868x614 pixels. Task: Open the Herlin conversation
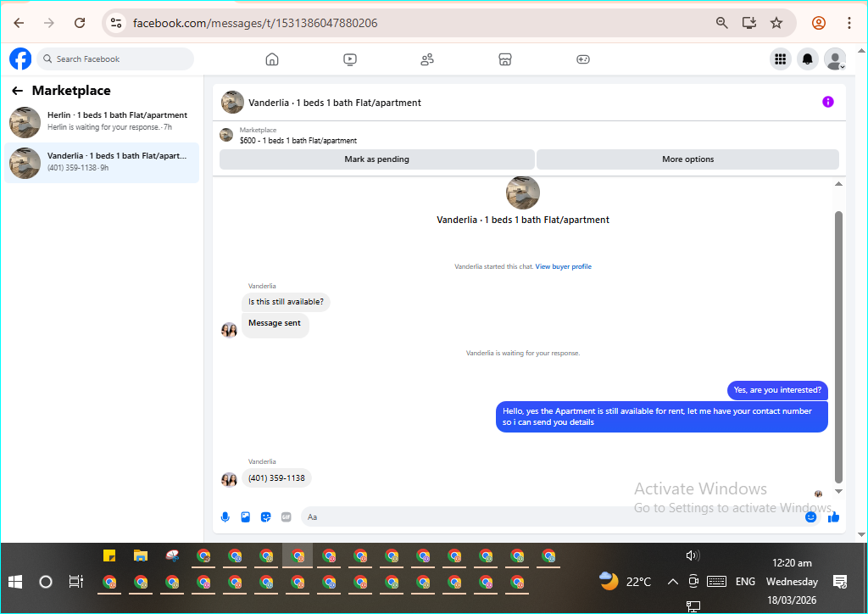(x=102, y=122)
